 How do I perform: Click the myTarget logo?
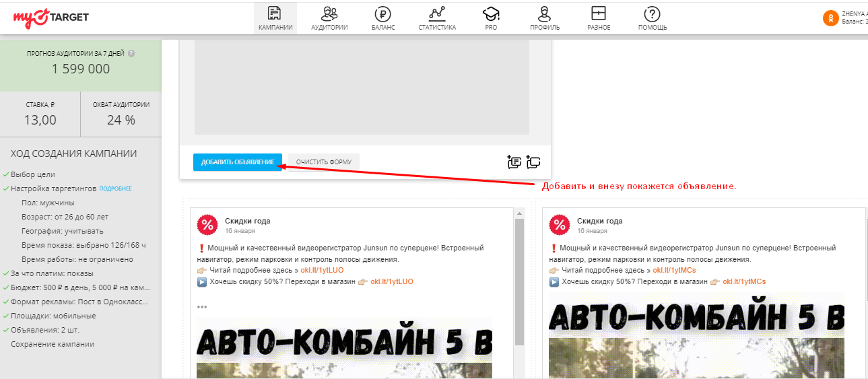[51, 17]
